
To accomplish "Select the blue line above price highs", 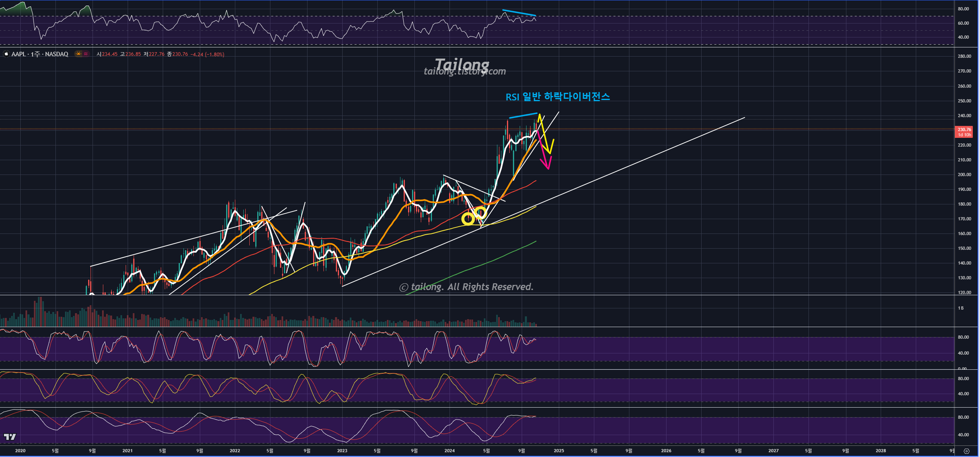I will (x=523, y=116).
